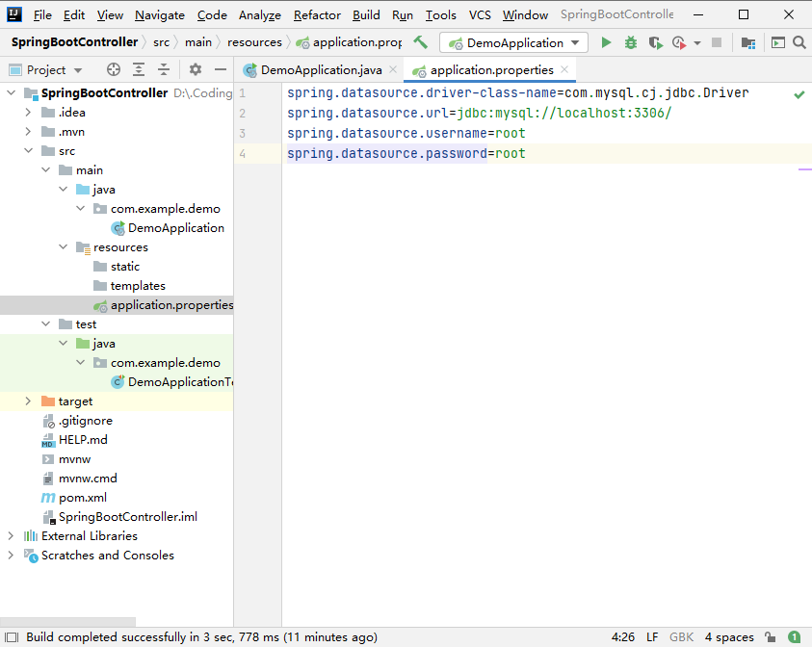Expand the target folder
The height and width of the screenshot is (647, 812).
[29, 401]
